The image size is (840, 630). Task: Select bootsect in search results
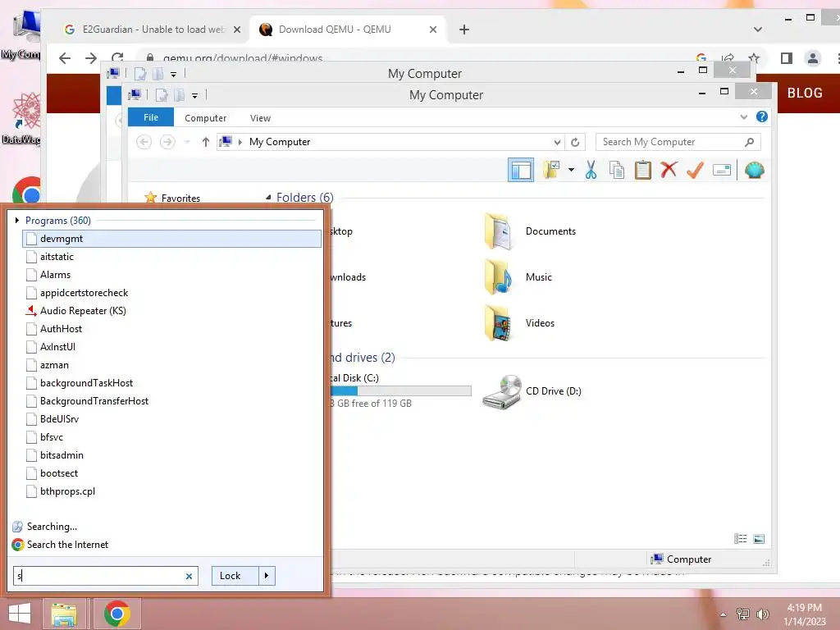tap(172, 473)
